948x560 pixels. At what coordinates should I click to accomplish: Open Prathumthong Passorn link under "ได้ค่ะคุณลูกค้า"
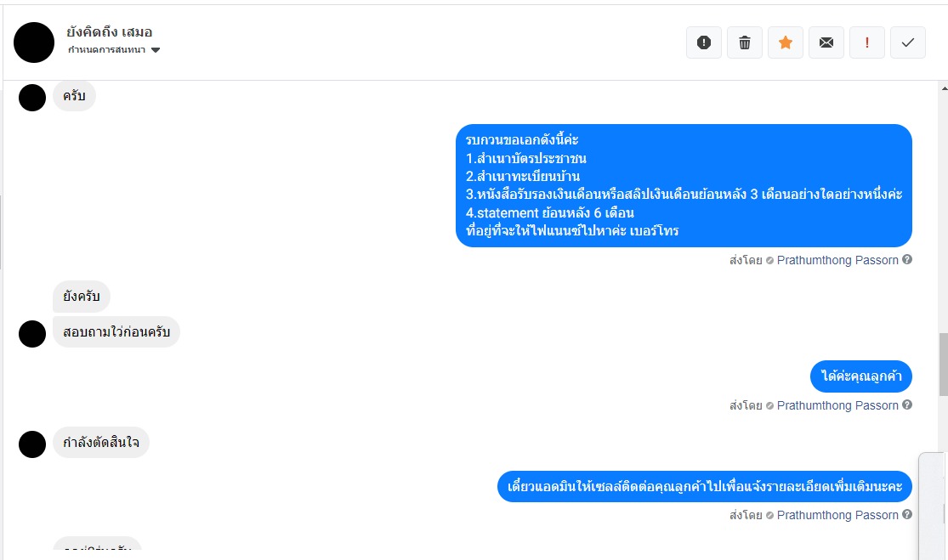[x=837, y=405]
